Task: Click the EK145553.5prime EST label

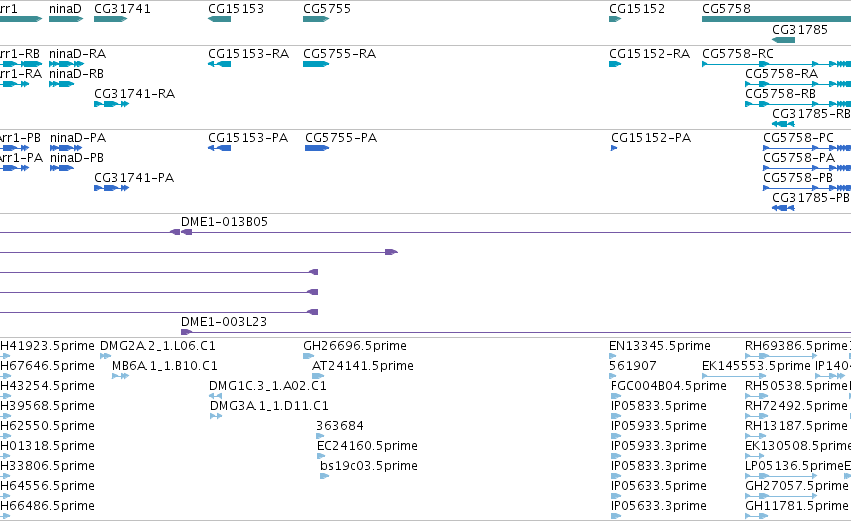Action: [757, 366]
